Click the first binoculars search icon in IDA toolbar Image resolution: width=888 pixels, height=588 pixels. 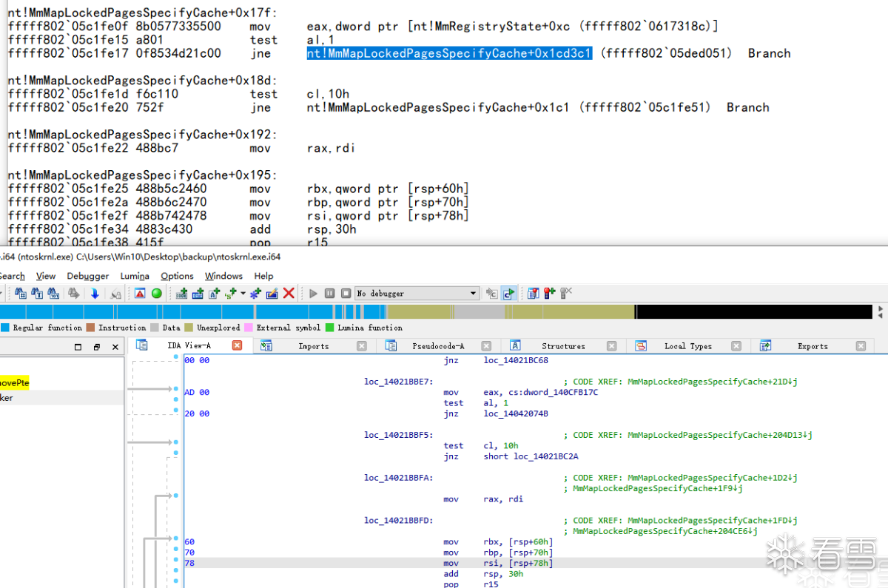pyautogui.click(x=20, y=293)
